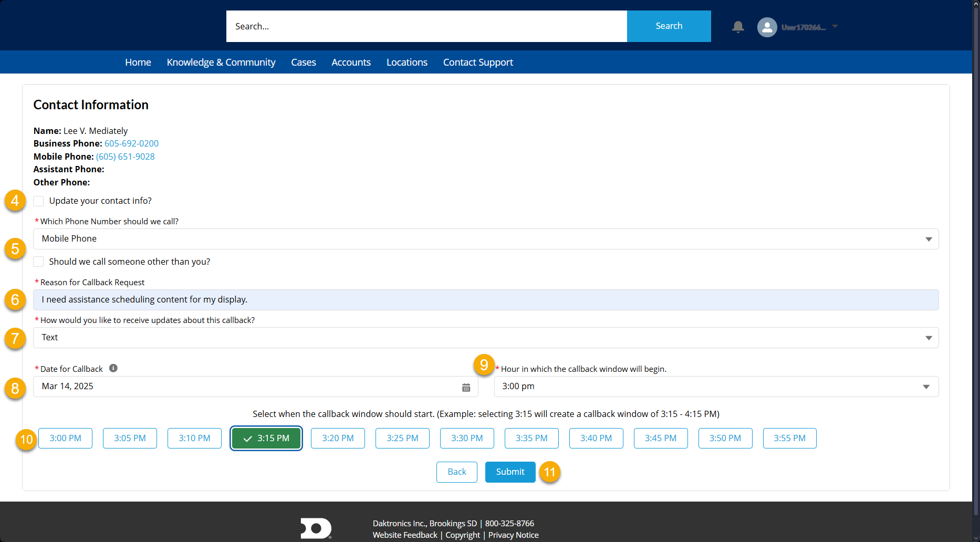The height and width of the screenshot is (542, 980).
Task: Expand the user account menu arrow
Action: pos(835,26)
